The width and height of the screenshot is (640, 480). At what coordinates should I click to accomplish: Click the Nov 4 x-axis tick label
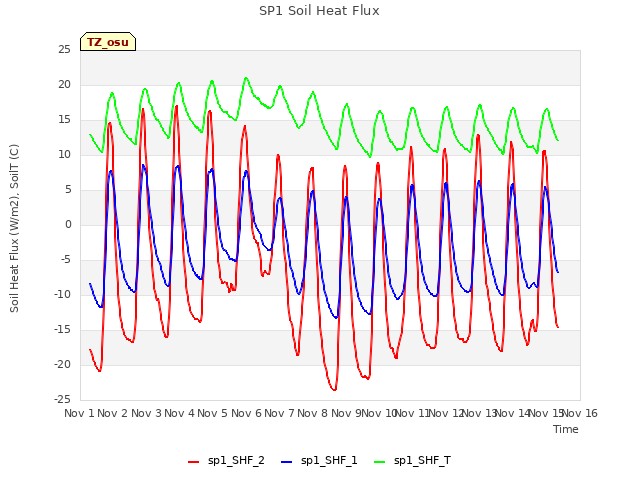[179, 413]
